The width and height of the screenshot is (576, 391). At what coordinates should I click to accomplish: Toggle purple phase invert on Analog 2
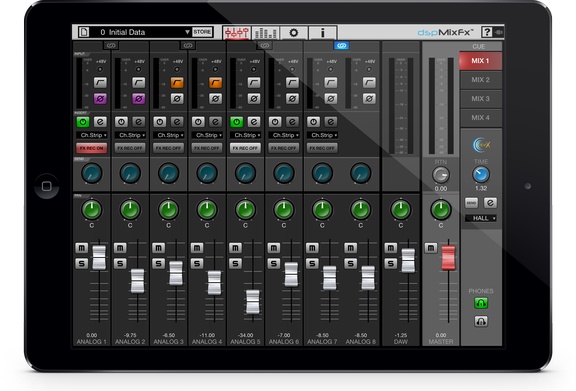click(138, 98)
